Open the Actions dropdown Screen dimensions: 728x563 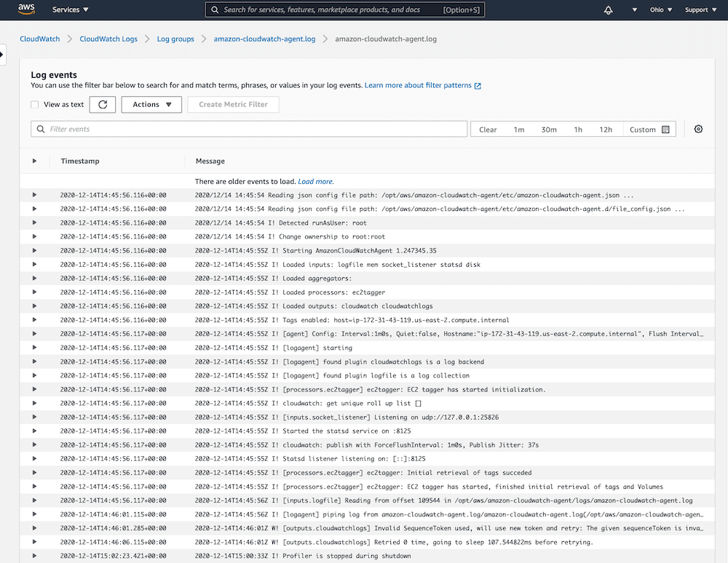pyautogui.click(x=151, y=105)
